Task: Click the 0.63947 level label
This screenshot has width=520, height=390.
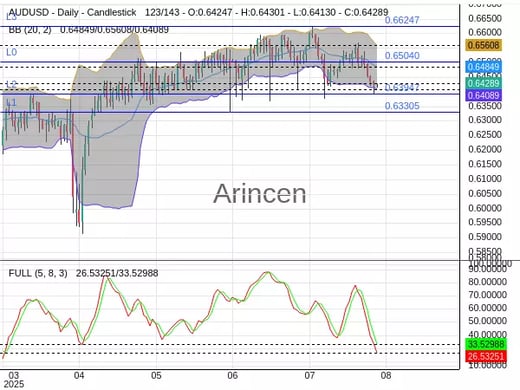Action: click(x=402, y=87)
